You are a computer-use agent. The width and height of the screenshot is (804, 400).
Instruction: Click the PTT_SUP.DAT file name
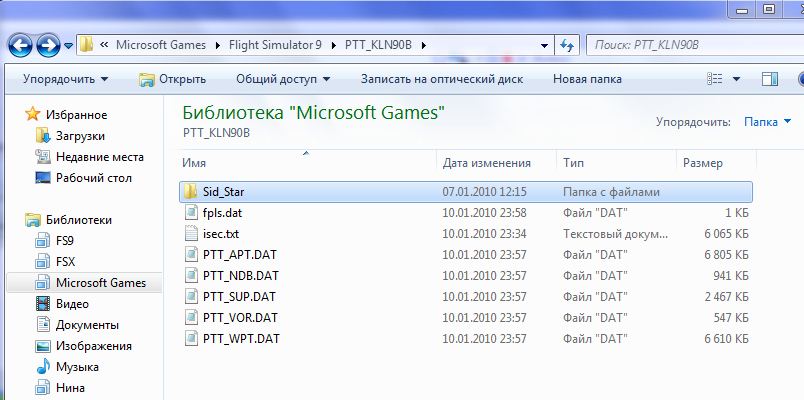[239, 297]
